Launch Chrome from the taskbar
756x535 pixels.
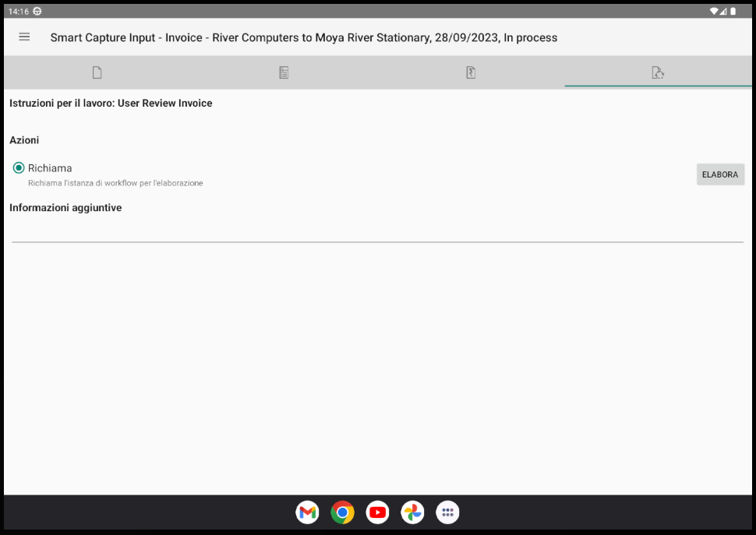pos(342,512)
